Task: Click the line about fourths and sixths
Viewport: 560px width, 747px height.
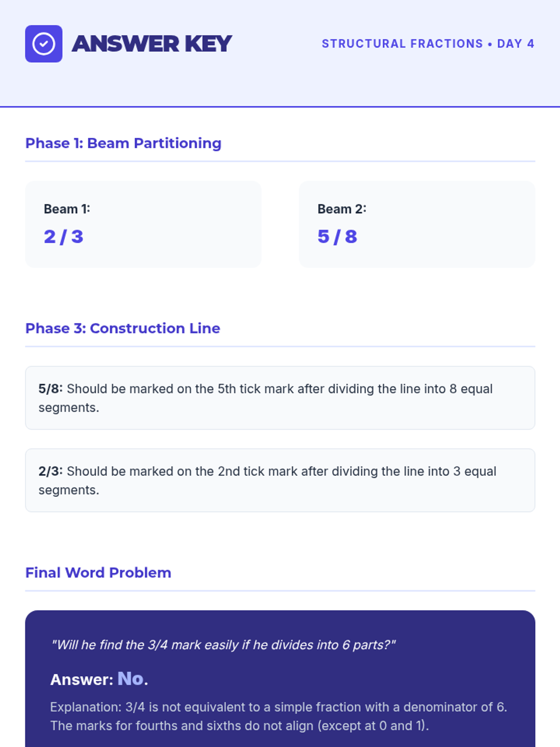Action: pyautogui.click(x=239, y=726)
